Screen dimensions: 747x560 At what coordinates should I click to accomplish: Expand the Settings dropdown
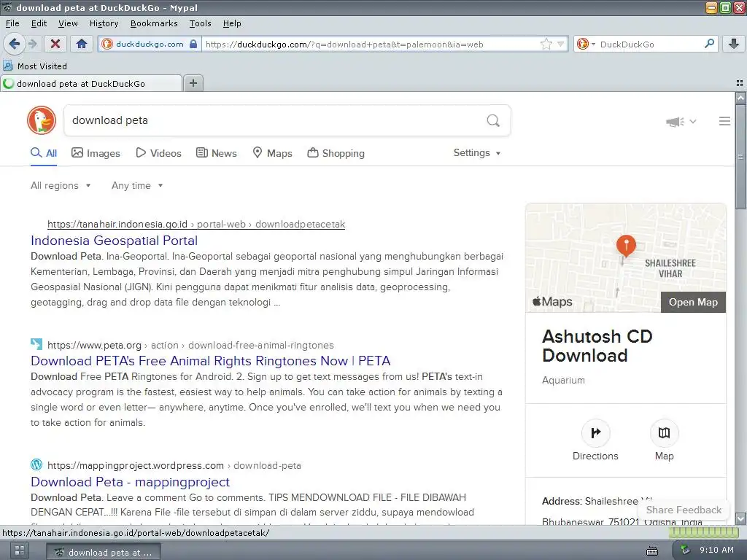click(x=477, y=153)
